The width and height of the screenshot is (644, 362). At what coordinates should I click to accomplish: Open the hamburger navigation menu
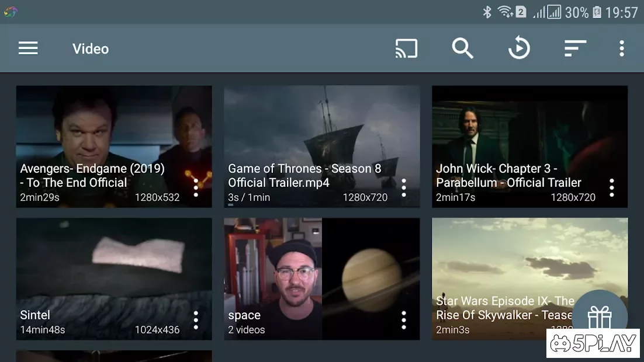pyautogui.click(x=28, y=48)
